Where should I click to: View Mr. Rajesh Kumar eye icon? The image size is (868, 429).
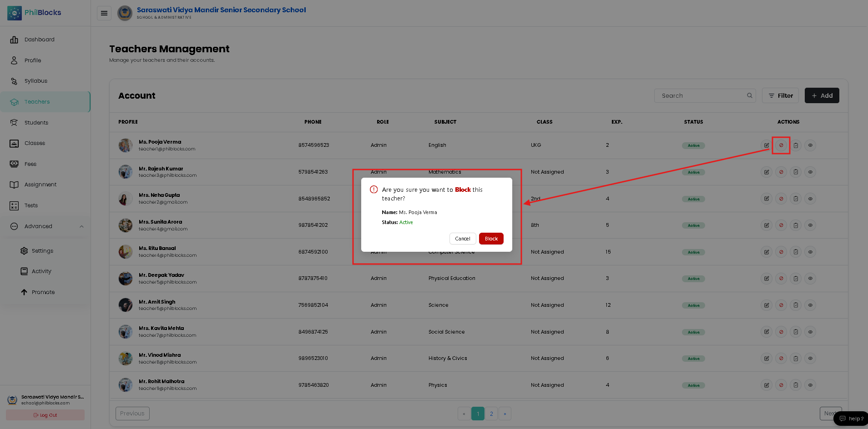(810, 172)
